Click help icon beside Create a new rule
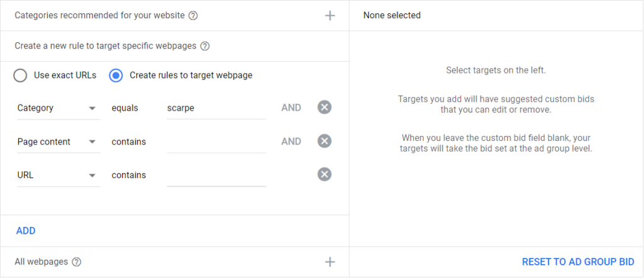The height and width of the screenshot is (278, 644). [x=204, y=46]
